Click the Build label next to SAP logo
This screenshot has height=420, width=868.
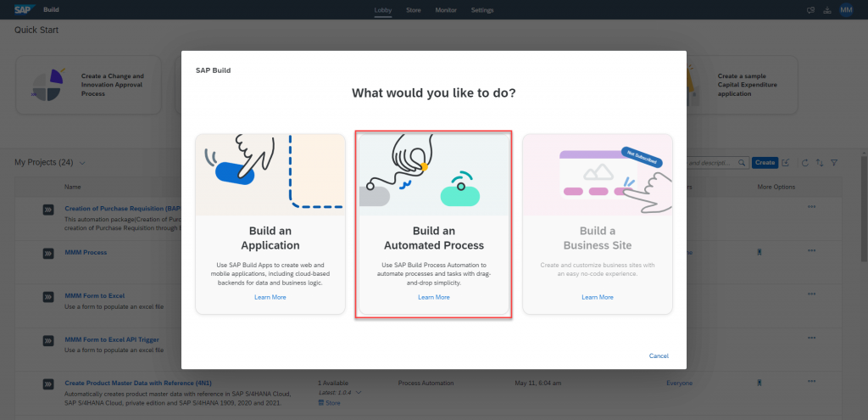point(52,10)
